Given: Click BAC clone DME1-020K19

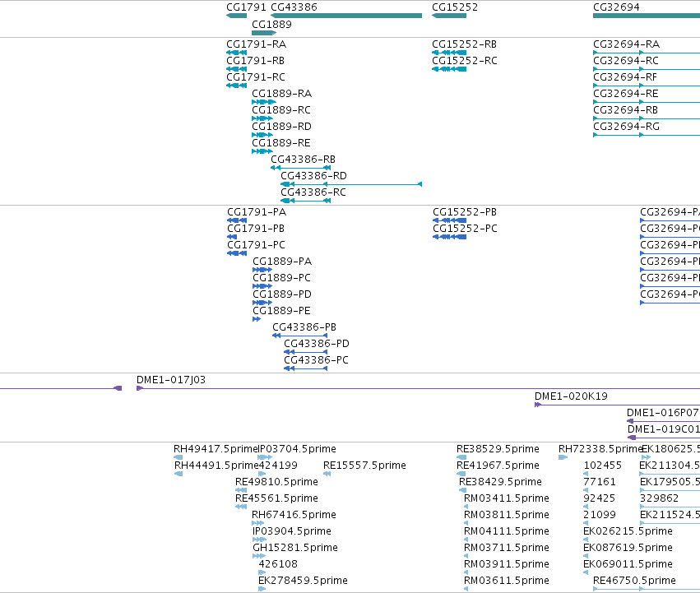Looking at the screenshot, I should pos(571,396).
